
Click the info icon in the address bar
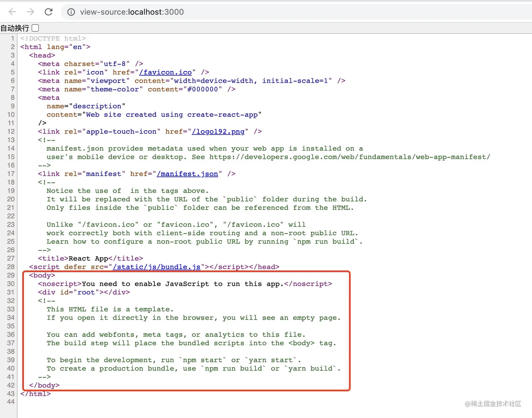pyautogui.click(x=71, y=12)
